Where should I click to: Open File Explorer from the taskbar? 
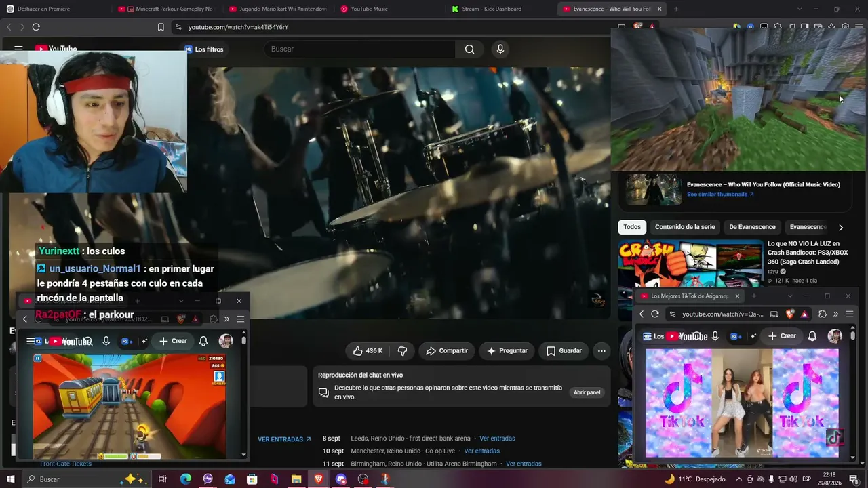click(296, 479)
